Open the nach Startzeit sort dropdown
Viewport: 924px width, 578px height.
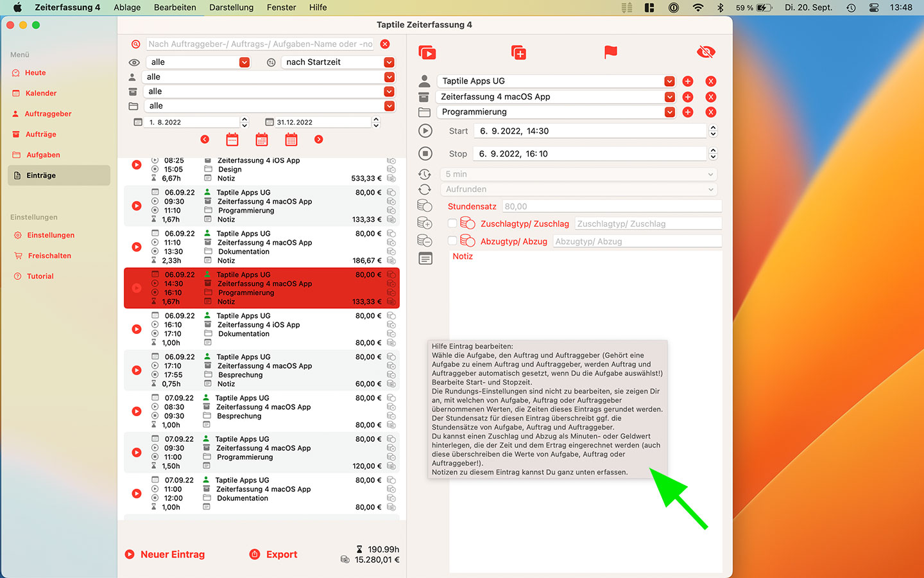tap(338, 62)
